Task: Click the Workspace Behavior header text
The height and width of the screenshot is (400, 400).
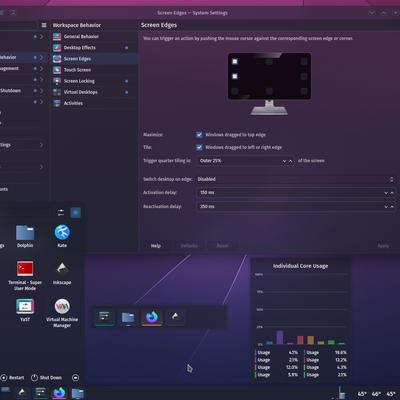Action: point(77,25)
